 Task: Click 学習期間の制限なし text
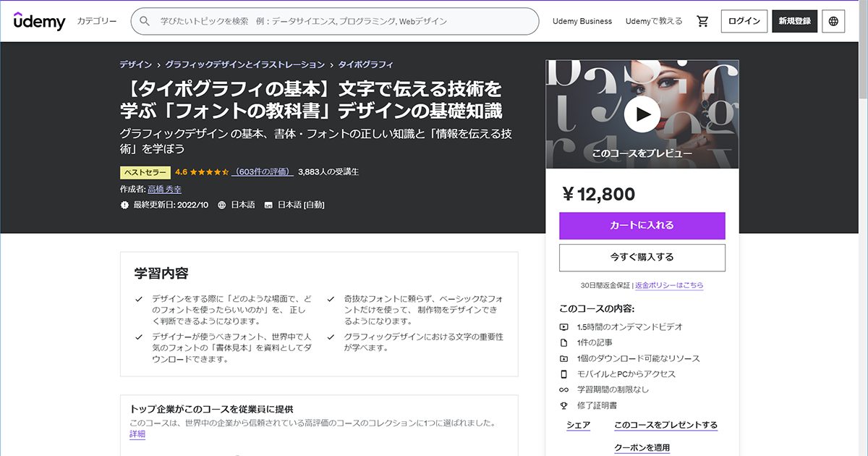613,390
